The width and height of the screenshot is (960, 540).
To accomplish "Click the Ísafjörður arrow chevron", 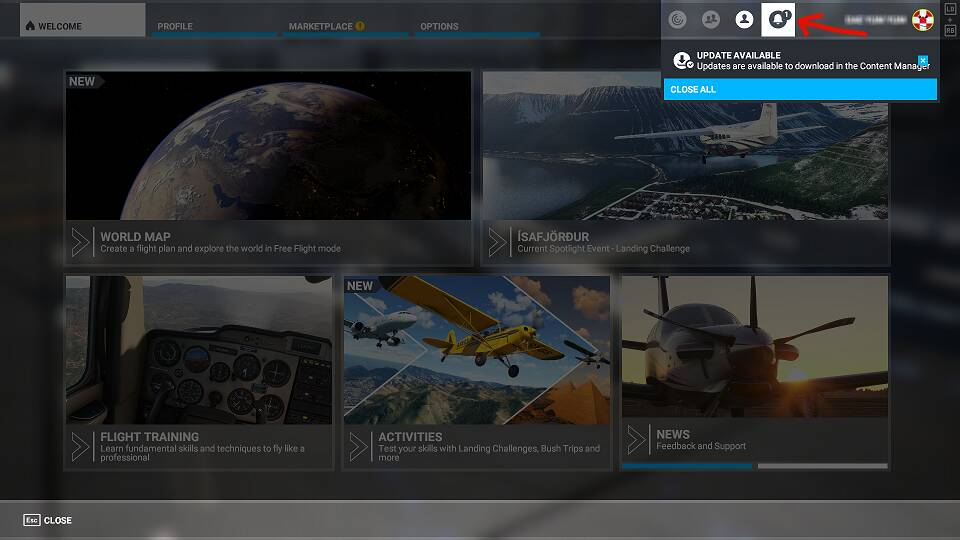I will tap(497, 242).
